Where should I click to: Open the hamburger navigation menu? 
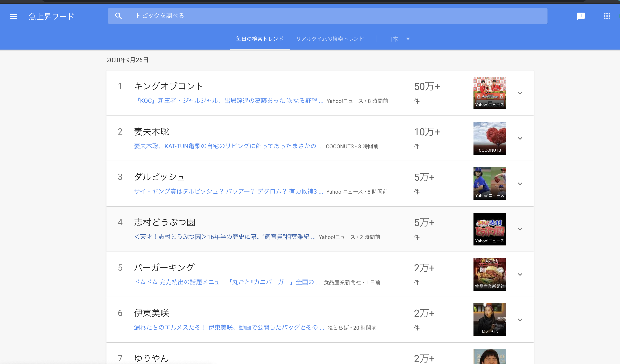click(13, 16)
